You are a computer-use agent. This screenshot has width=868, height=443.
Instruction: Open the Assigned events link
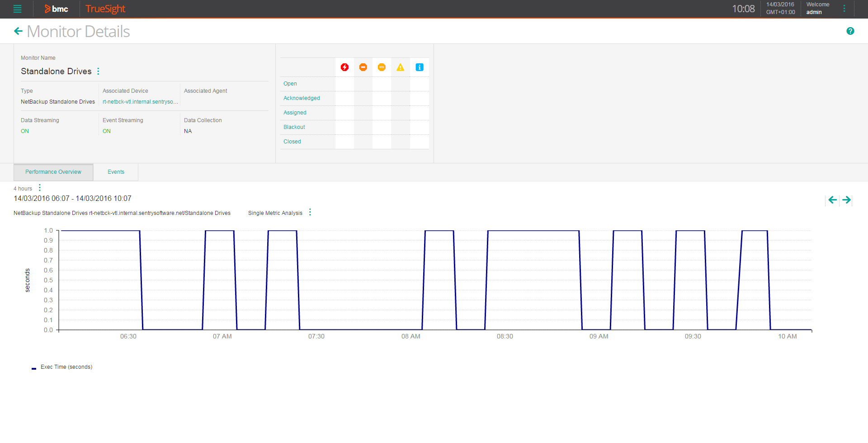(295, 113)
